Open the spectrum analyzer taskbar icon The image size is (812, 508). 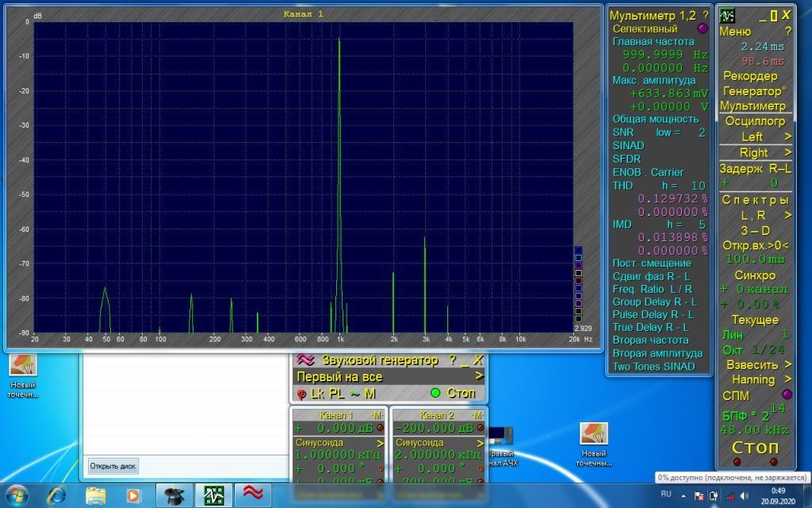click(214, 495)
